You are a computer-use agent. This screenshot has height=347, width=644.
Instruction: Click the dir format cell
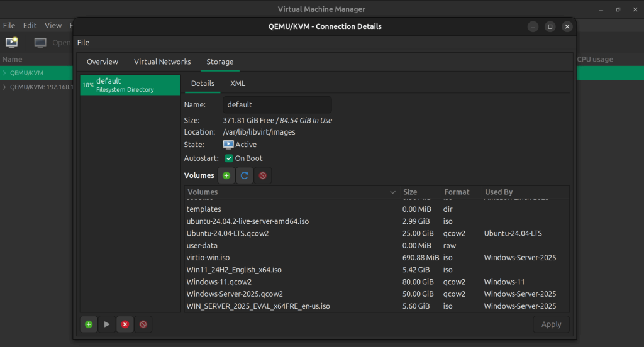pyautogui.click(x=448, y=209)
